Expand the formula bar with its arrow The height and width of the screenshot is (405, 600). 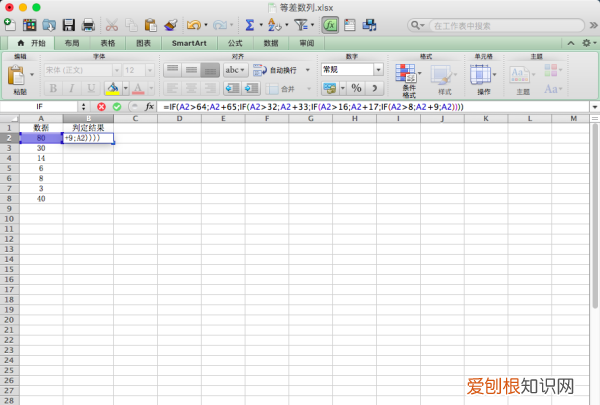coord(595,106)
